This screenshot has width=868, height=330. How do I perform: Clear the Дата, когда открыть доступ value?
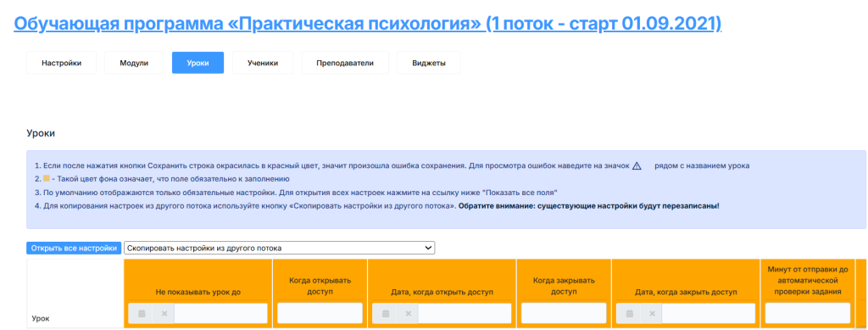[408, 313]
